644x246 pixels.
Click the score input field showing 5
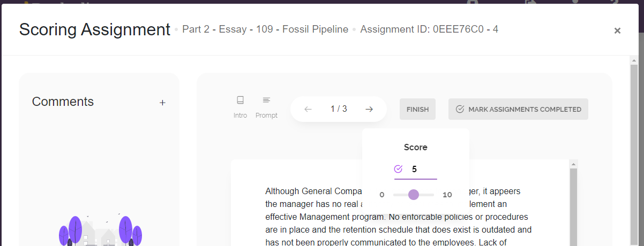[422, 169]
